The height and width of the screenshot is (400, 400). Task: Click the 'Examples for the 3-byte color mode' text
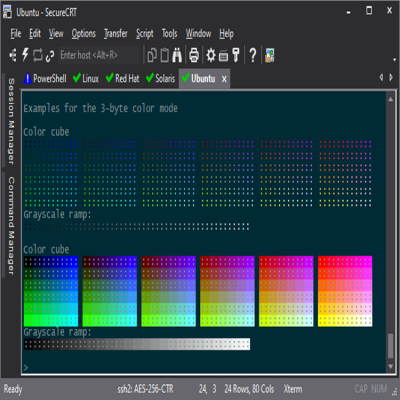tap(100, 108)
